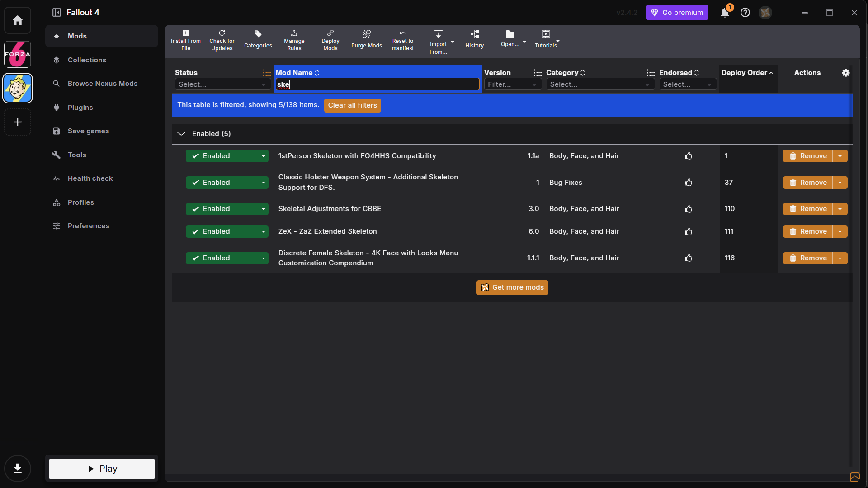
Task: Open Remove options arrow for Skeletal Adjustments
Action: tap(840, 209)
